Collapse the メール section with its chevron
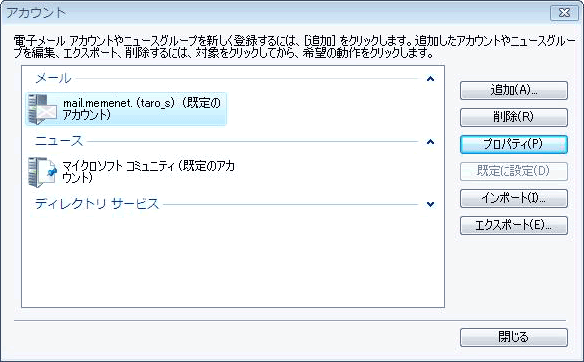This screenshot has height=362, width=584. (430, 79)
